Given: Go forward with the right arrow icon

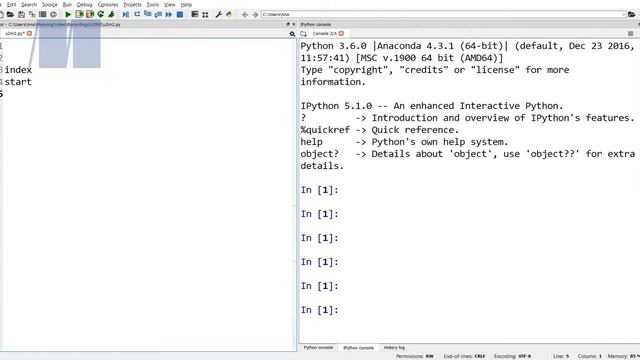Looking at the screenshot, I should click(255, 14).
